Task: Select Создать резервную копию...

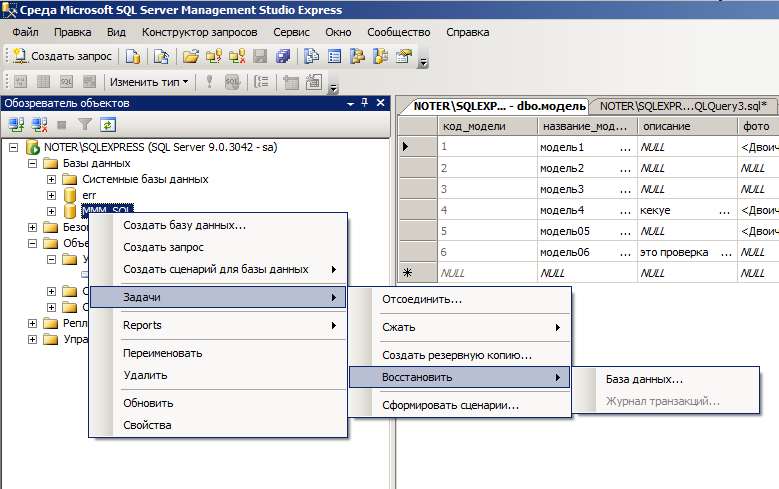Action: (x=460, y=355)
